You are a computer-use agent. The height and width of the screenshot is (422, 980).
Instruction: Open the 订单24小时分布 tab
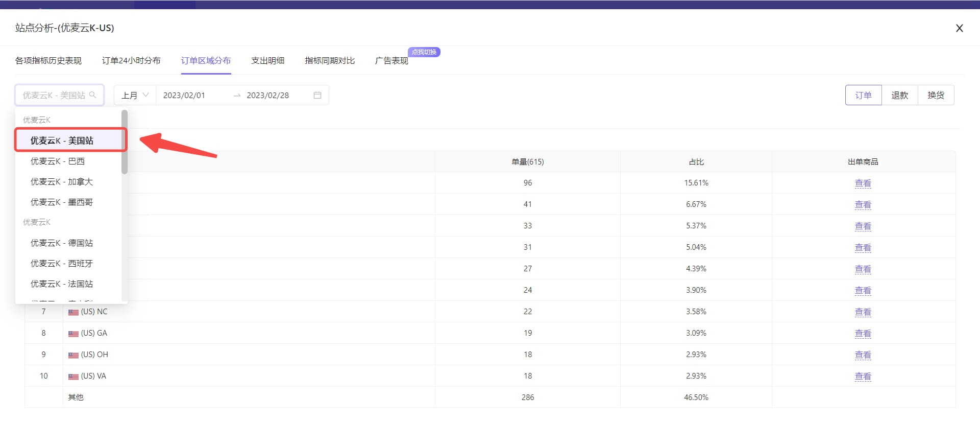[x=131, y=60]
